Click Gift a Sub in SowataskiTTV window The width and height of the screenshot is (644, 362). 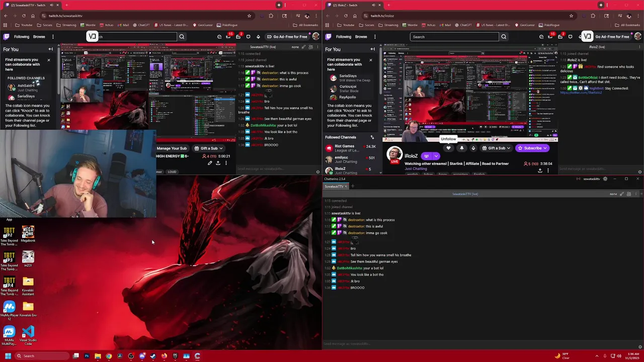click(x=209, y=148)
